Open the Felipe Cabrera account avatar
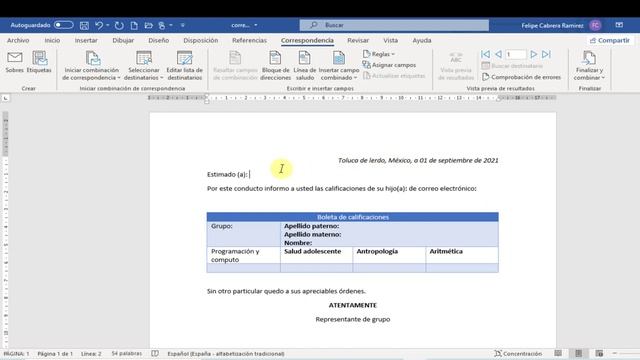The height and width of the screenshot is (360, 640). [x=595, y=25]
